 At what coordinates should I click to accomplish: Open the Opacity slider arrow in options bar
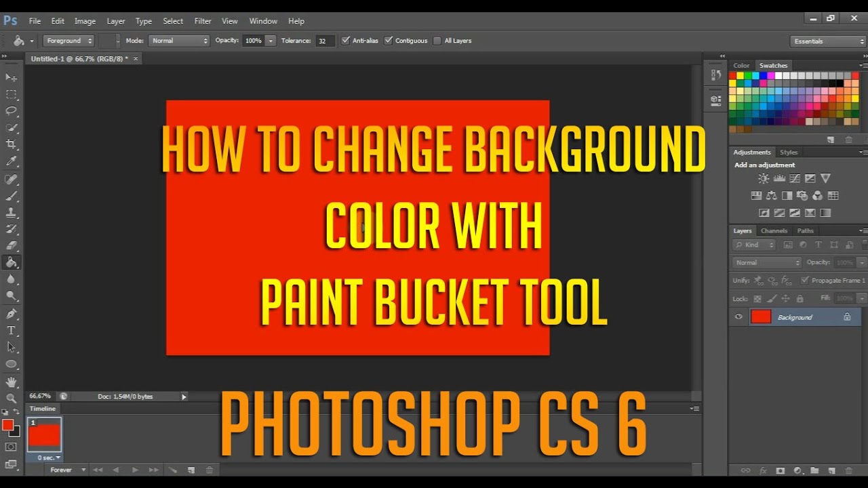(x=271, y=41)
